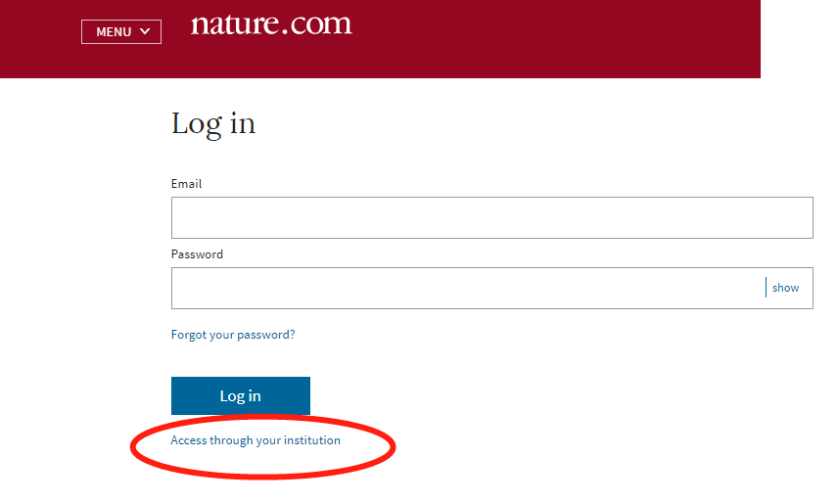
Task: Click the chevron arrow beside MENU
Action: pos(145,31)
